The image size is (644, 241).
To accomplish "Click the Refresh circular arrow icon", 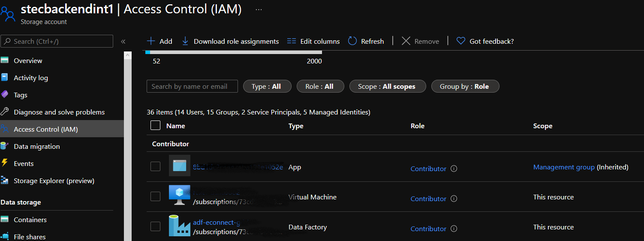I will click(352, 41).
